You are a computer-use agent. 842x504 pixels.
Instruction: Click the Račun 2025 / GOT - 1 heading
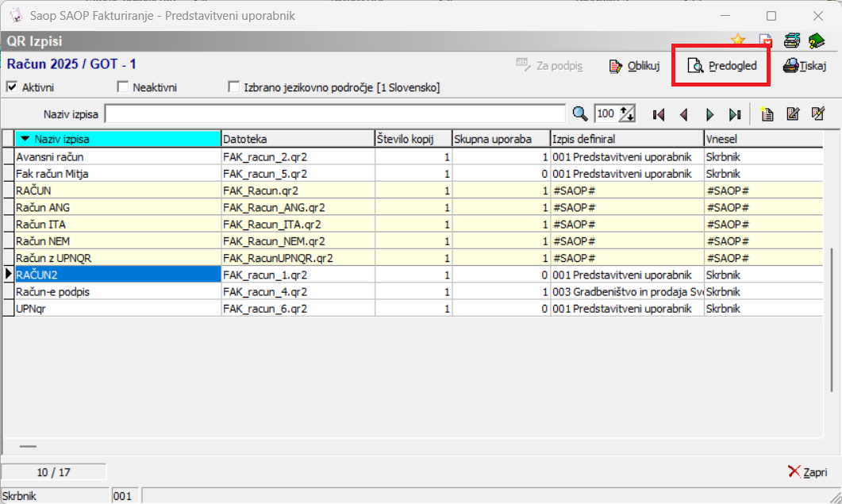pos(71,64)
